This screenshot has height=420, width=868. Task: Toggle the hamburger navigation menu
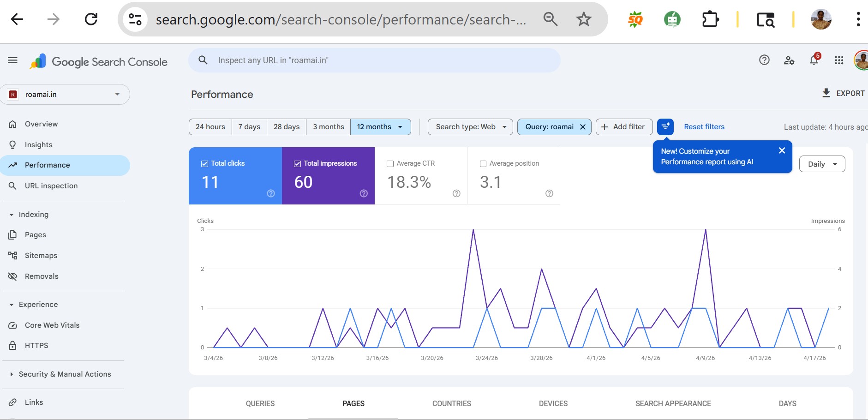pyautogui.click(x=13, y=60)
